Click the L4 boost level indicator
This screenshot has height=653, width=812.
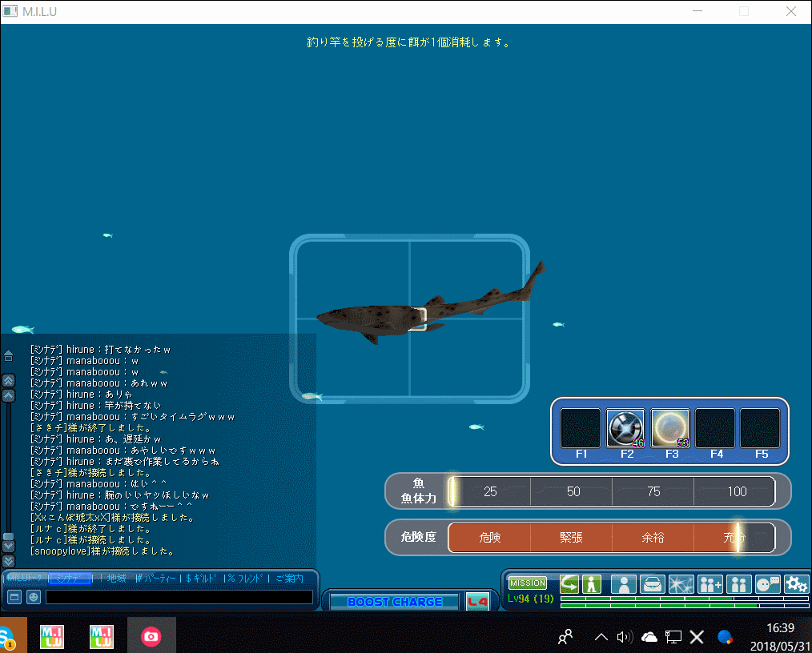point(477,601)
